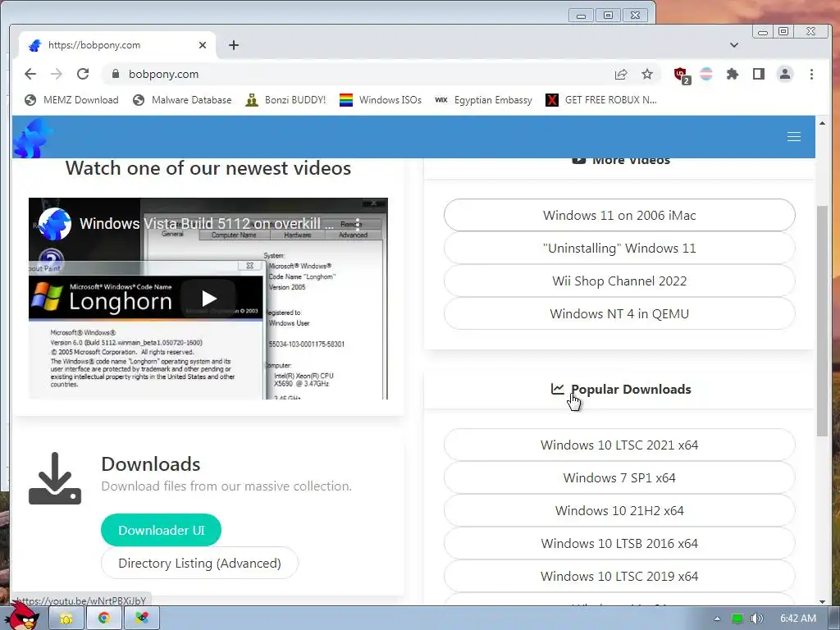
Task: Click the striped flag extension icon
Action: (x=706, y=74)
